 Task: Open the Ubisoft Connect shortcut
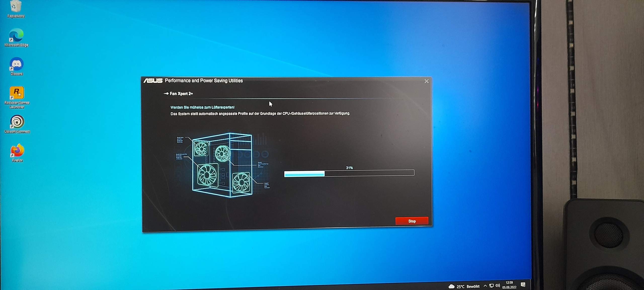tap(17, 124)
